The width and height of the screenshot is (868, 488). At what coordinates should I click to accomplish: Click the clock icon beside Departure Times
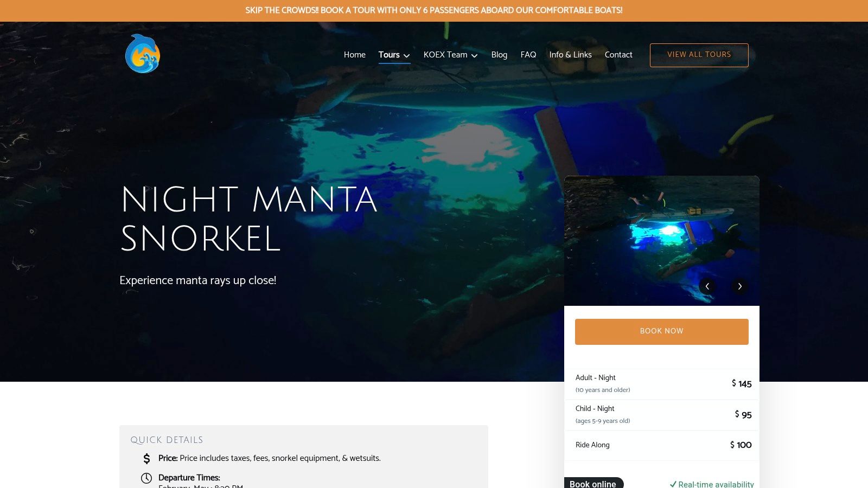[146, 478]
